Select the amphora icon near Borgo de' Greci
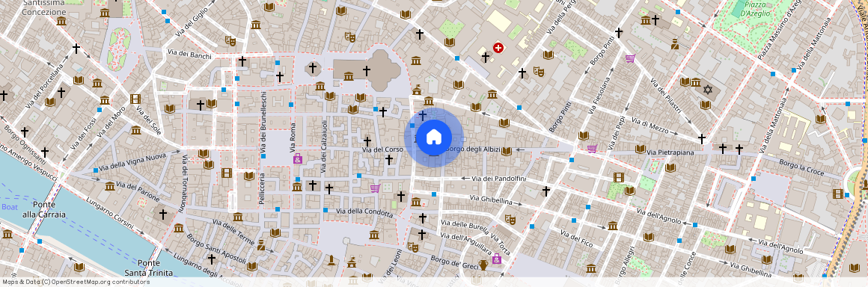868x287 pixels. point(483,265)
